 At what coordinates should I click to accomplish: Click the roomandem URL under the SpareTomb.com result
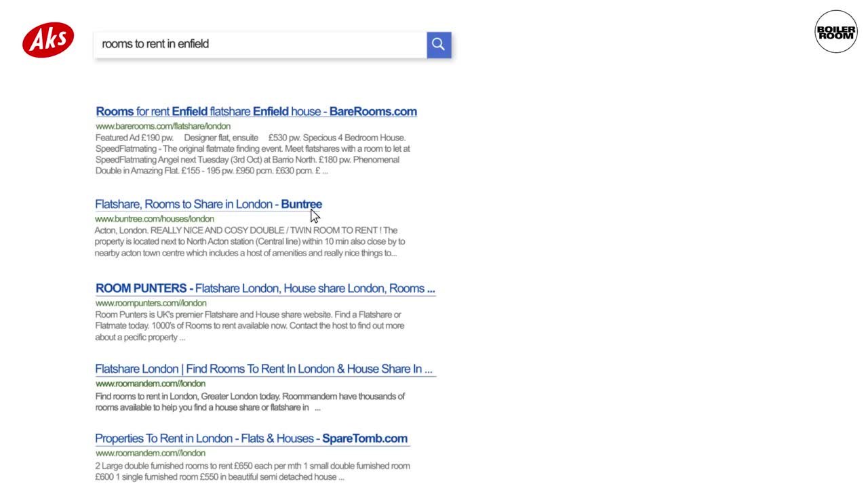(151, 453)
